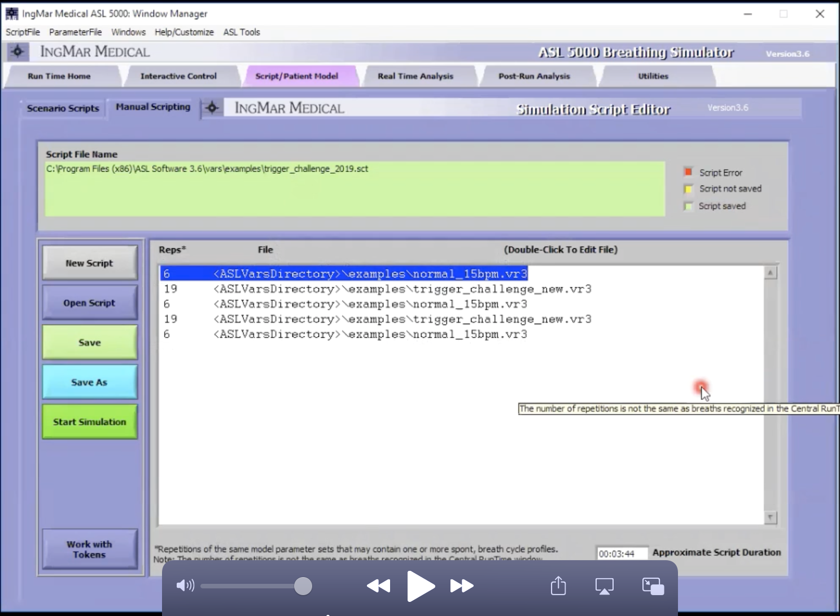
Task: Click the New Script button
Action: (x=90, y=263)
